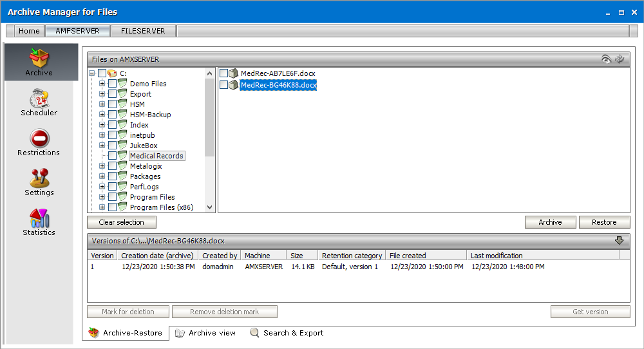Image resolution: width=644 pixels, height=349 pixels.
Task: Open the Archive section in sidebar
Action: (x=39, y=62)
